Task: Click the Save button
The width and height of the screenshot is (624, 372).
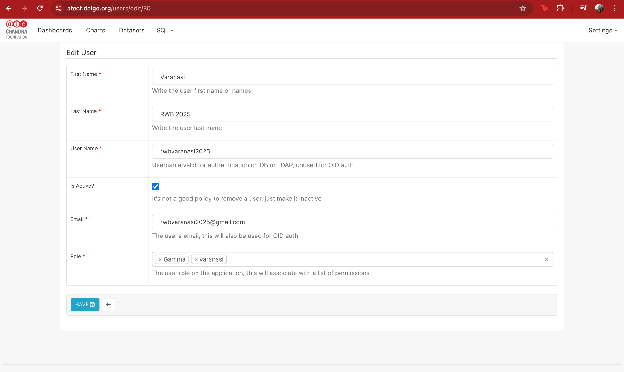Action: pos(85,304)
